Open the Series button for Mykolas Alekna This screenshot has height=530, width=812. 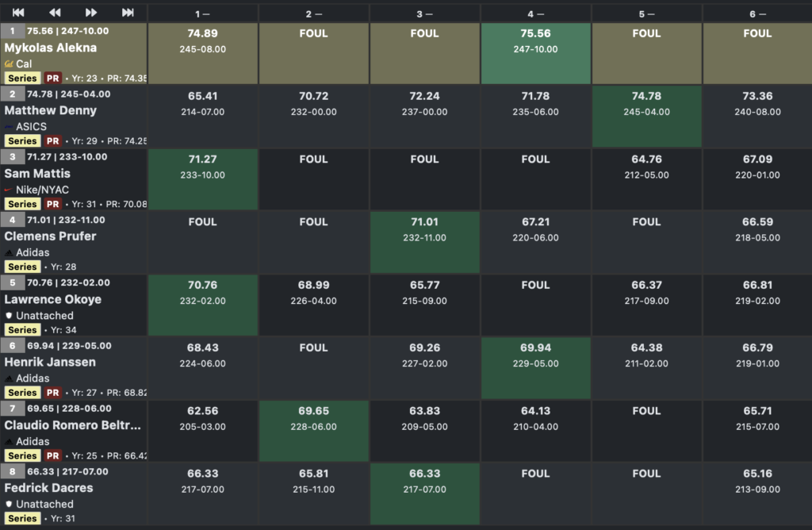[x=22, y=79]
